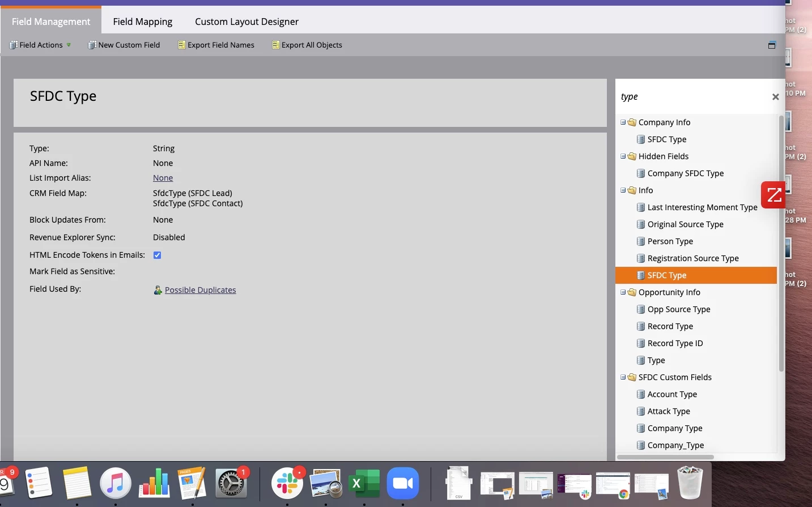Open the CSV document in the dock
812x507 pixels.
pos(458,483)
